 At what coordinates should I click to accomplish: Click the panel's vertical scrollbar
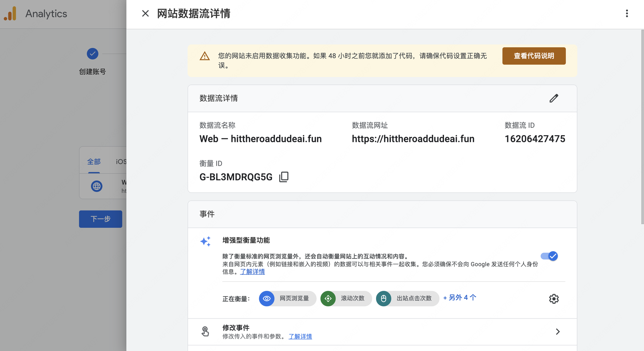tap(642, 127)
